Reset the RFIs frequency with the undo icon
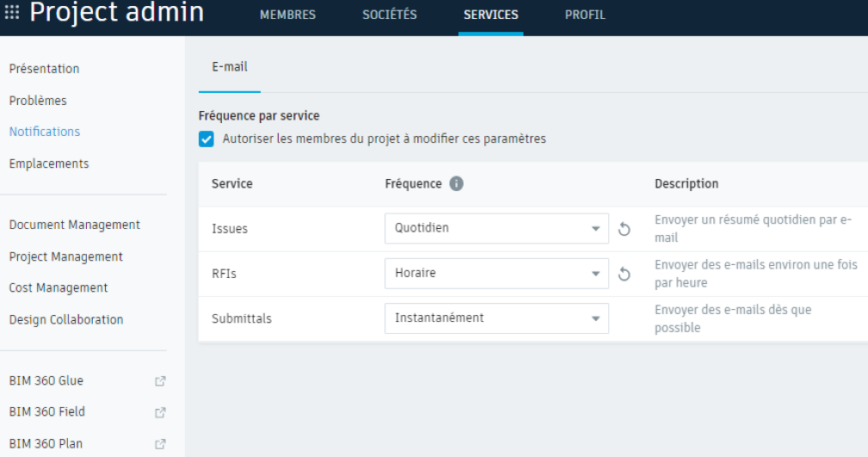This screenshot has width=868, height=457. 625,274
